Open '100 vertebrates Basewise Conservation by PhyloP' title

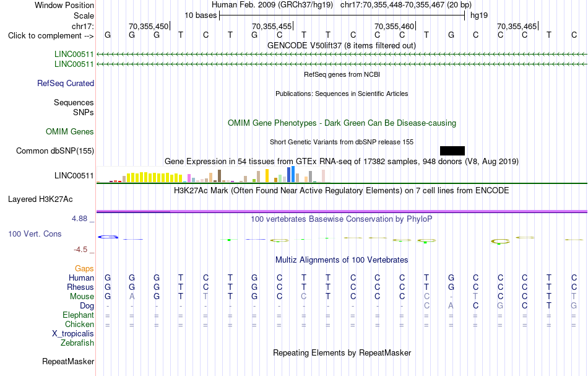[x=342, y=219]
